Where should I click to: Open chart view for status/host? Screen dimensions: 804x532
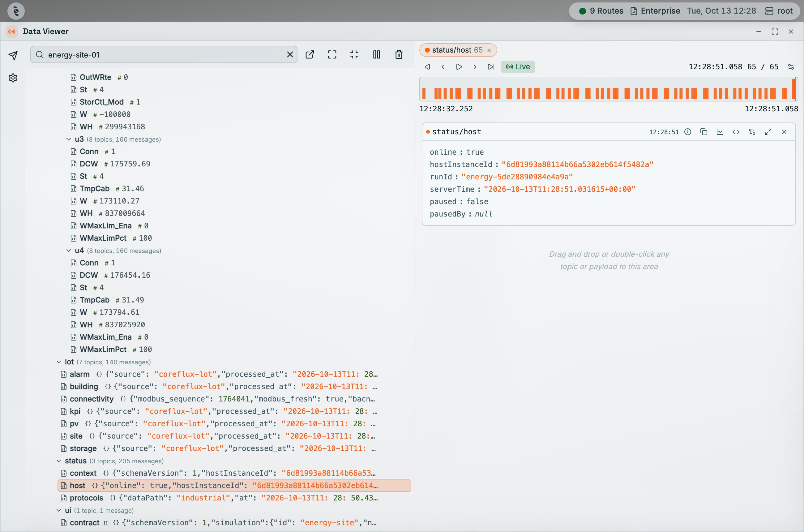(x=720, y=132)
